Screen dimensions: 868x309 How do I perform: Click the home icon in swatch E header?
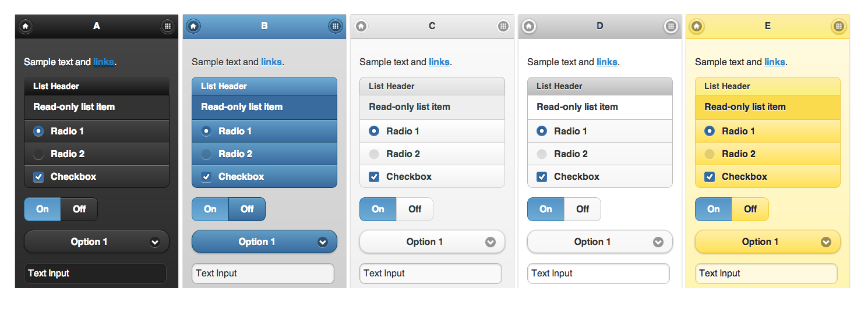(697, 26)
